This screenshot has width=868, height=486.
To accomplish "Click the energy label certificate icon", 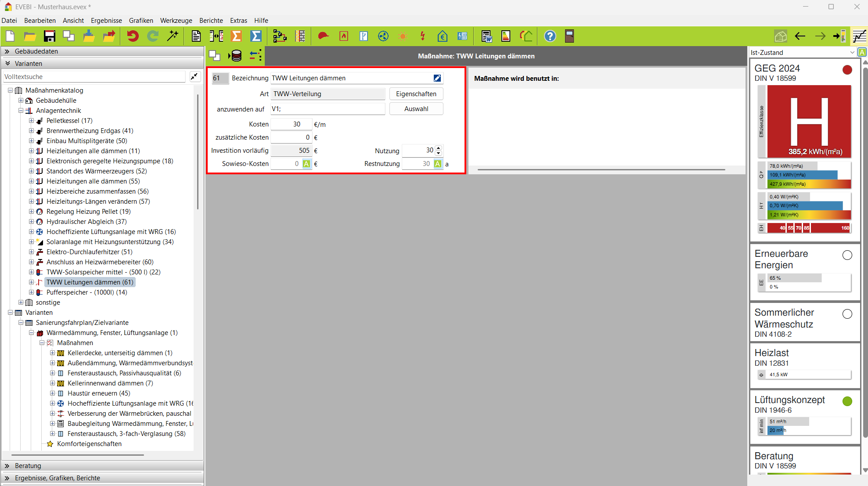I will click(506, 36).
